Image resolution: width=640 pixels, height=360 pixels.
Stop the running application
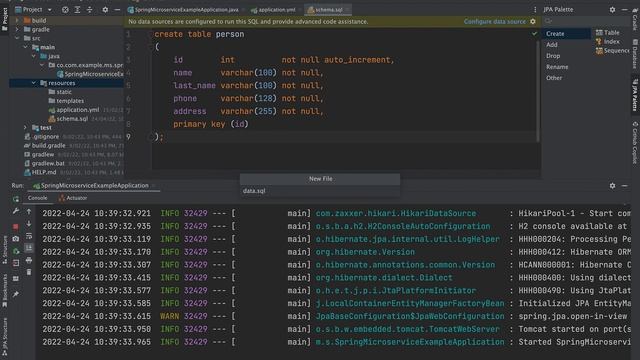pyautogui.click(x=16, y=227)
